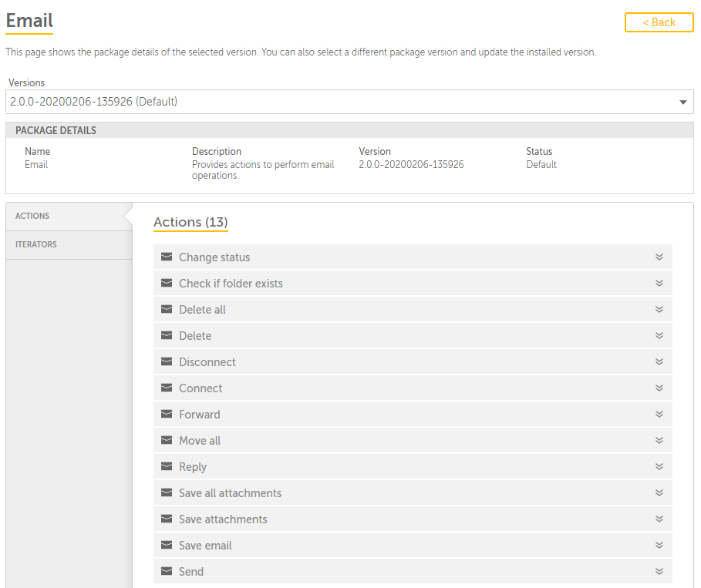701x588 pixels.
Task: Click the Send action label
Action: (x=191, y=572)
